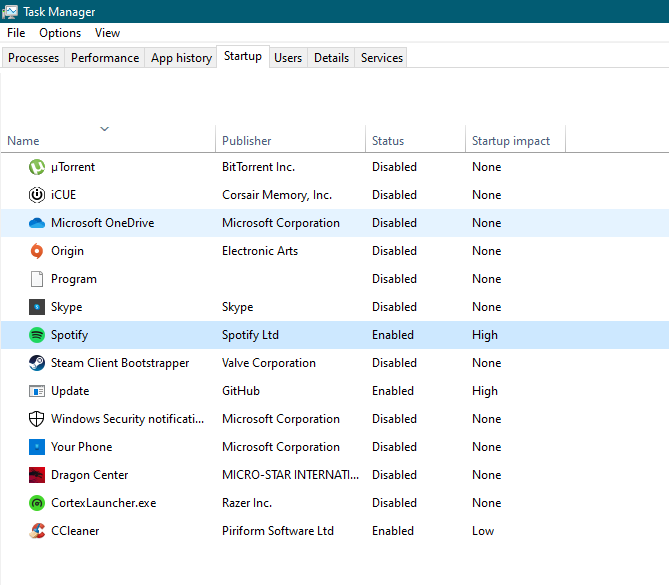Image resolution: width=669 pixels, height=585 pixels.
Task: Click the µTorrent app icon
Action: [37, 167]
